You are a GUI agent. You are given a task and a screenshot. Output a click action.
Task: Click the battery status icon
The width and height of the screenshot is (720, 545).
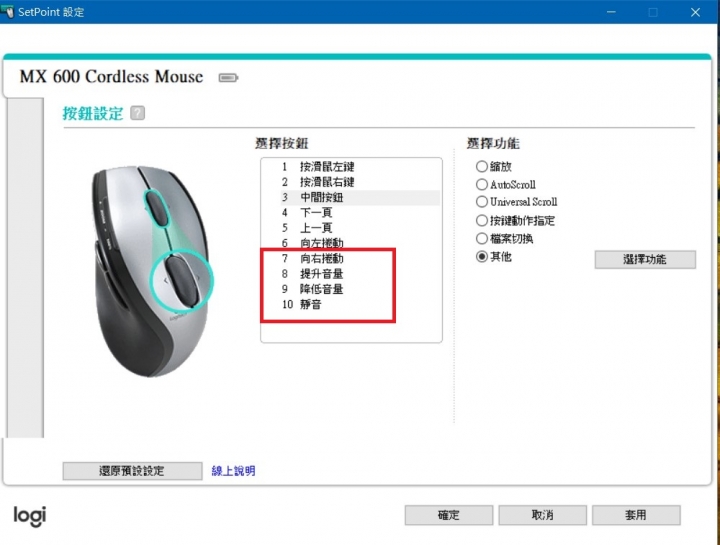click(x=228, y=78)
